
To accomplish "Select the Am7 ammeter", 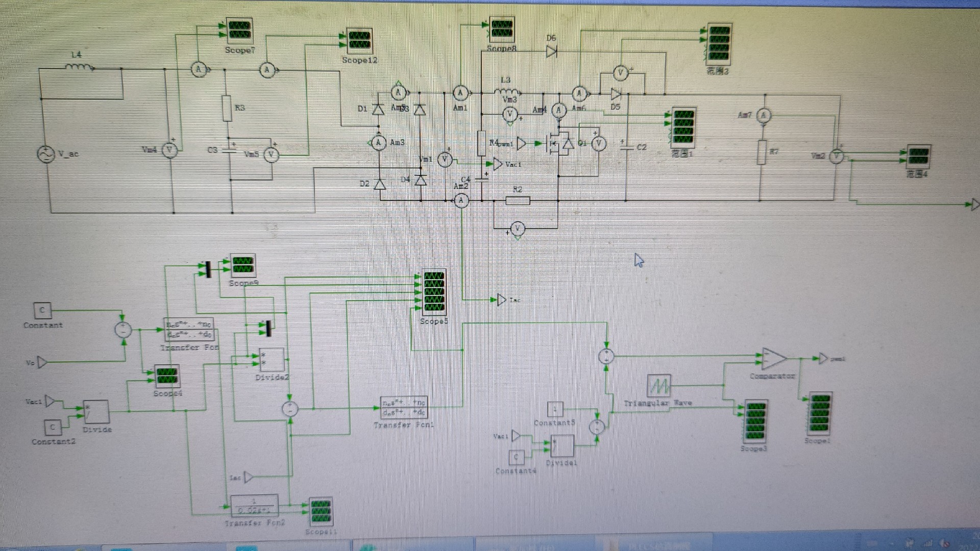I will (763, 115).
